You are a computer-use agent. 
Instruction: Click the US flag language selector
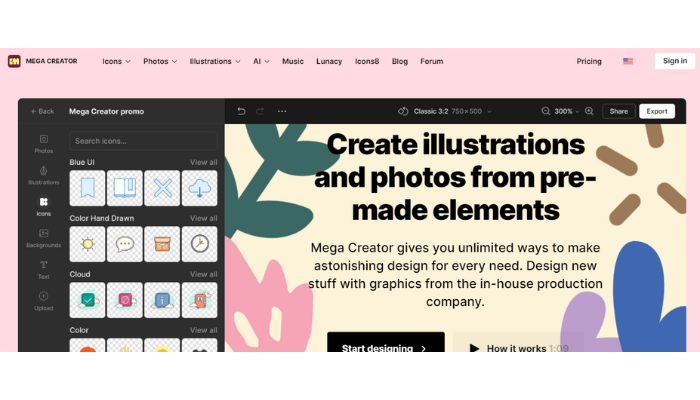pos(628,61)
